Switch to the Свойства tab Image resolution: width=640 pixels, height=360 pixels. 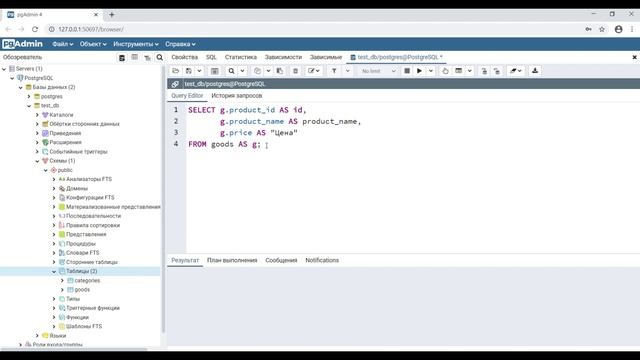click(x=184, y=57)
